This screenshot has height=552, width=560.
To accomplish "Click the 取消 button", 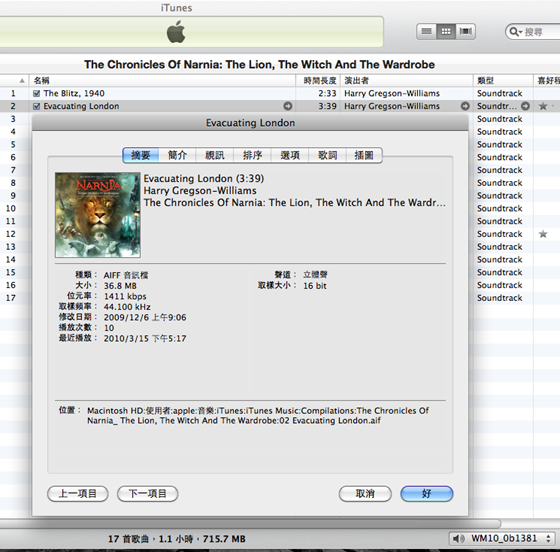I will point(365,494).
